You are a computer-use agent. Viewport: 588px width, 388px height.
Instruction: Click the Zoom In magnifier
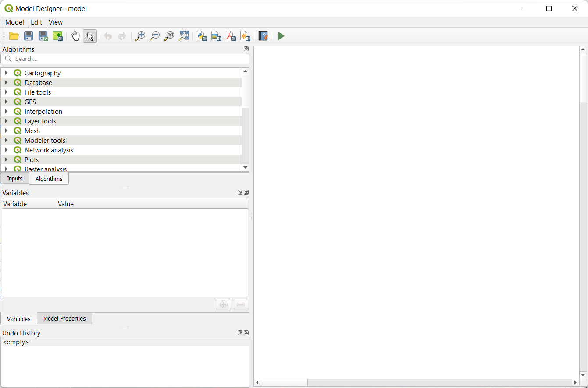point(140,36)
